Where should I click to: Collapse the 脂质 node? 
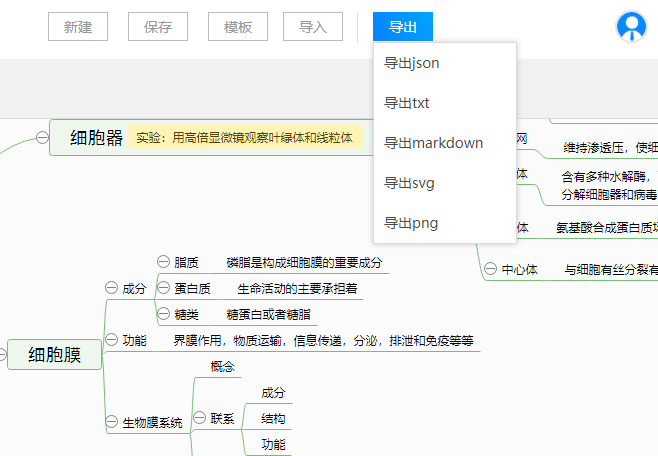click(163, 262)
